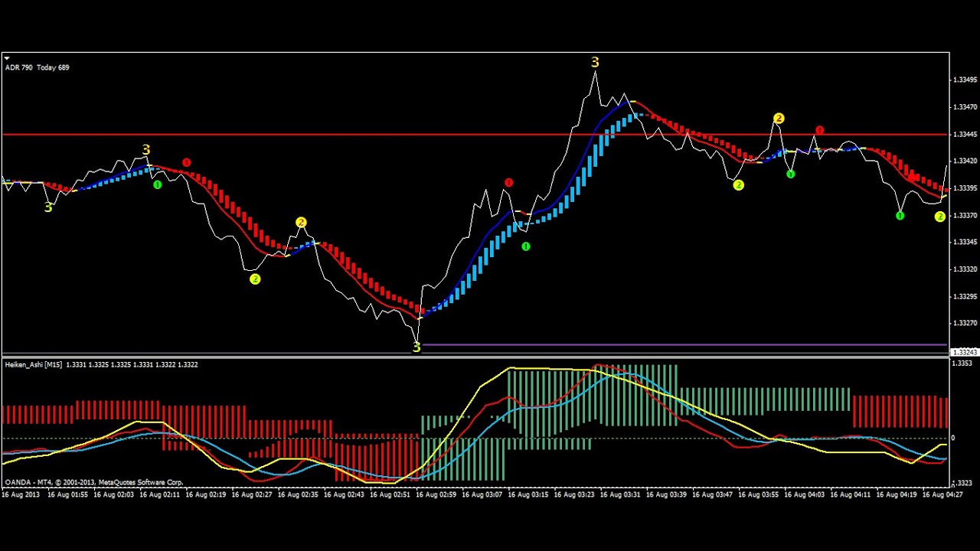Click the 1.33270 price axis label
This screenshot has width=980, height=551.
965,323
